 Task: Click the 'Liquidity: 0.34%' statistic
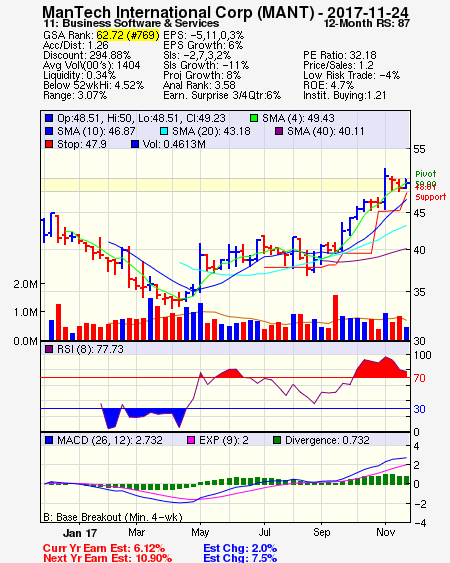click(79, 75)
